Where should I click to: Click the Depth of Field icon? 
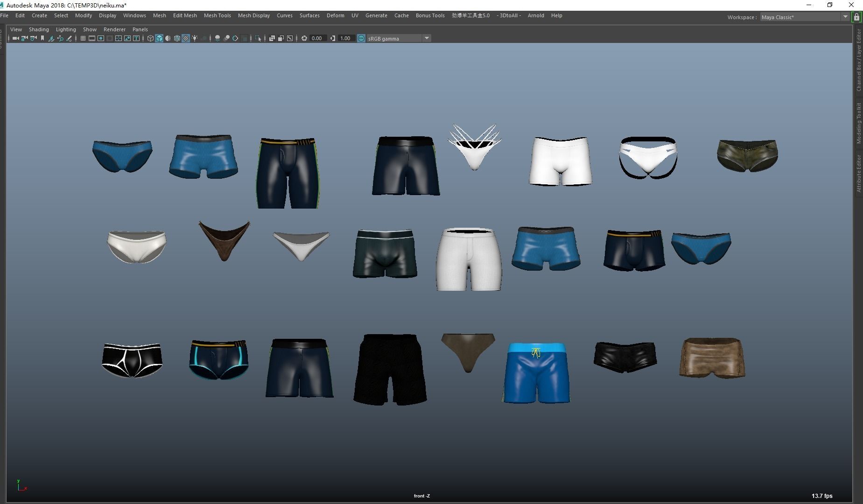[x=244, y=38]
